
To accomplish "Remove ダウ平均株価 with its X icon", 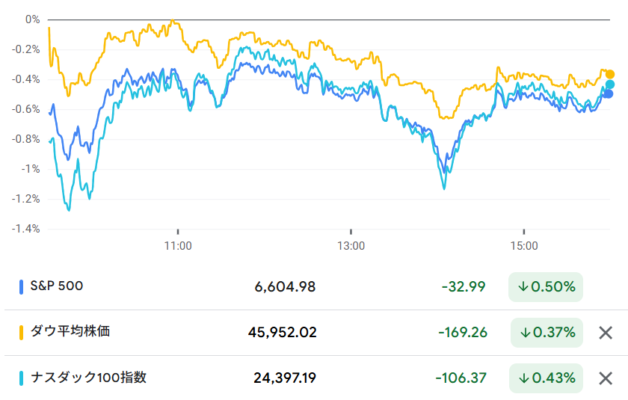I will click(x=604, y=332).
